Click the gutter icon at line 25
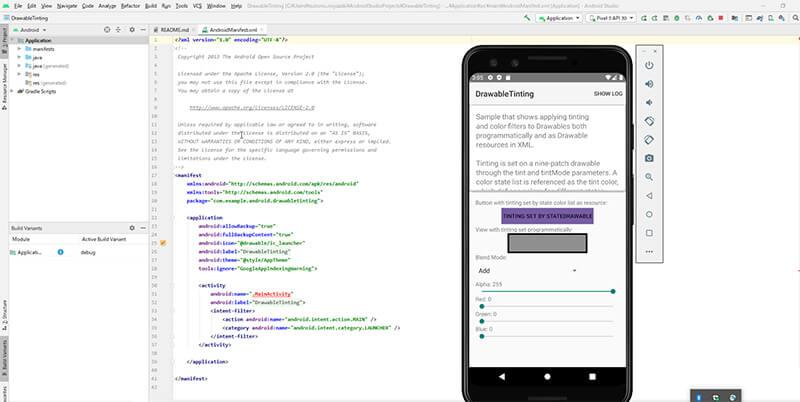The width and height of the screenshot is (800, 402). [x=163, y=243]
